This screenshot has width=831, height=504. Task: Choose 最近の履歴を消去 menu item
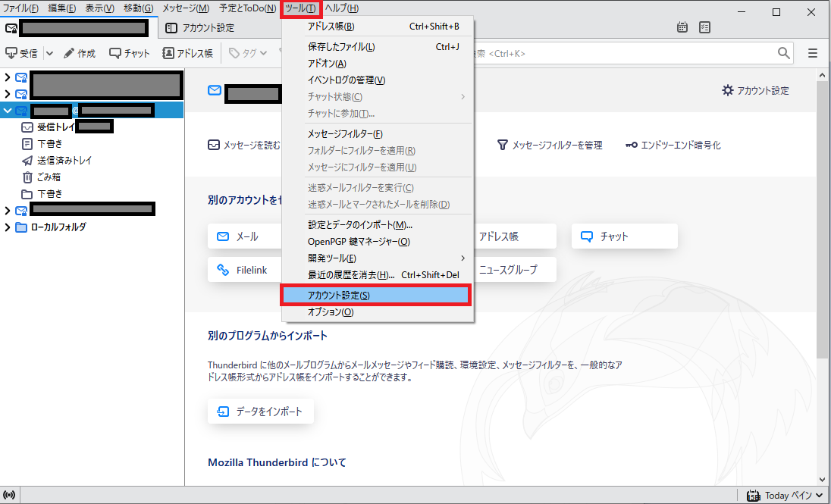[378, 274]
